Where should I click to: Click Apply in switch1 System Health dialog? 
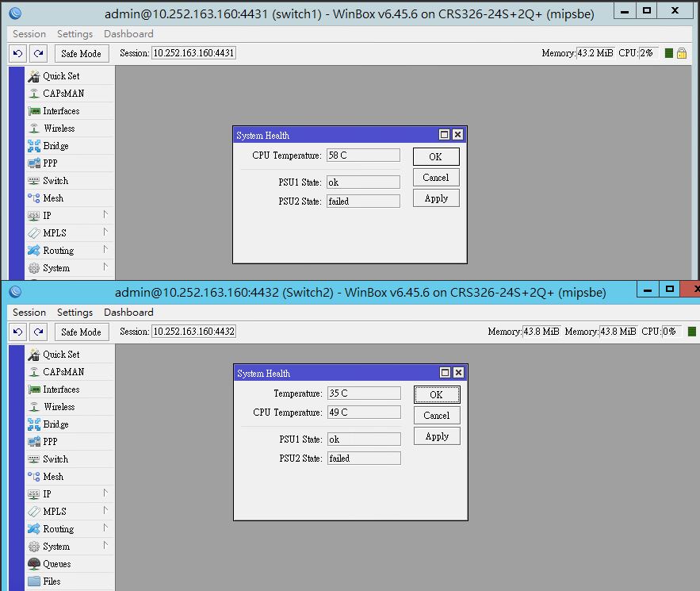436,198
